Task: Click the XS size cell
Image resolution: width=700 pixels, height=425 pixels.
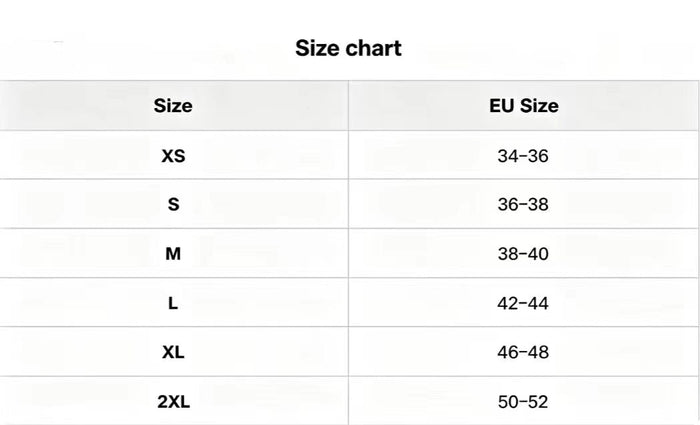Action: (173, 156)
